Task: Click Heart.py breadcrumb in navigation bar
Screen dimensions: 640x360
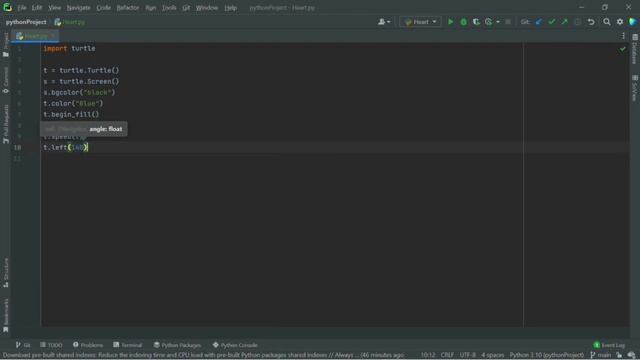Action: [70, 22]
